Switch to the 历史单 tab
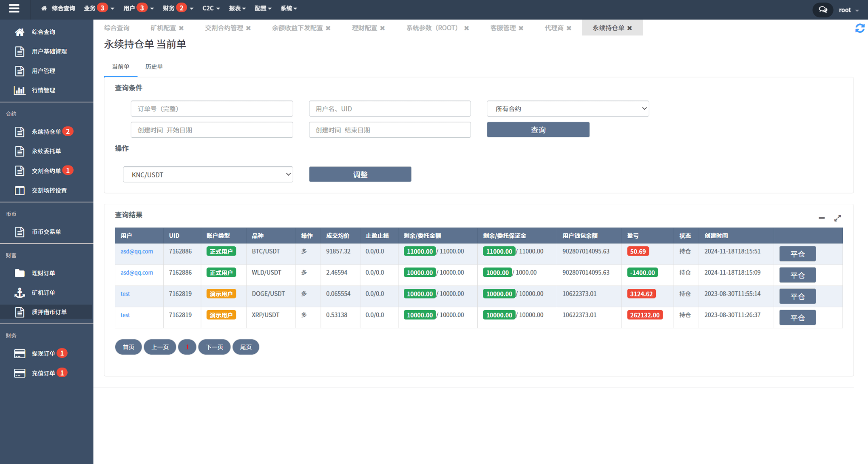This screenshot has height=464, width=868. [154, 67]
